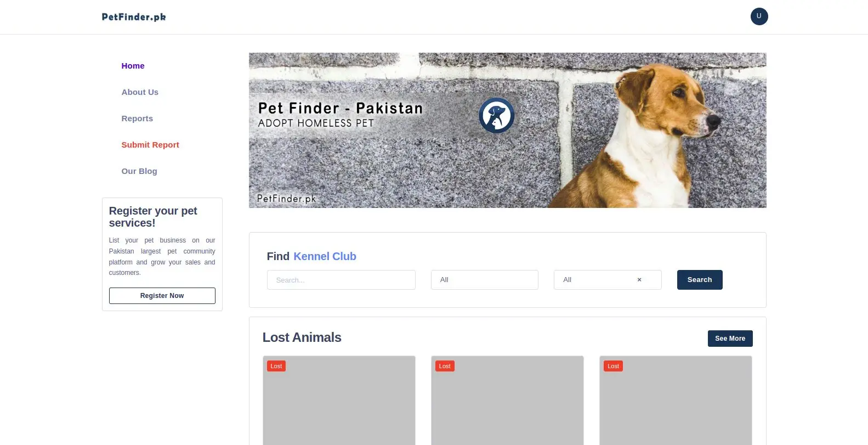
Task: Go to the Home page
Action: click(133, 66)
